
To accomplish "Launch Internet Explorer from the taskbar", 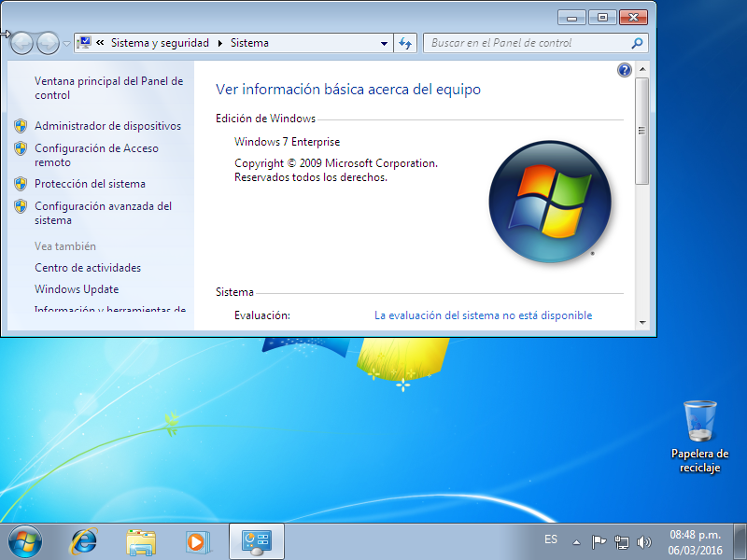I will (x=85, y=540).
